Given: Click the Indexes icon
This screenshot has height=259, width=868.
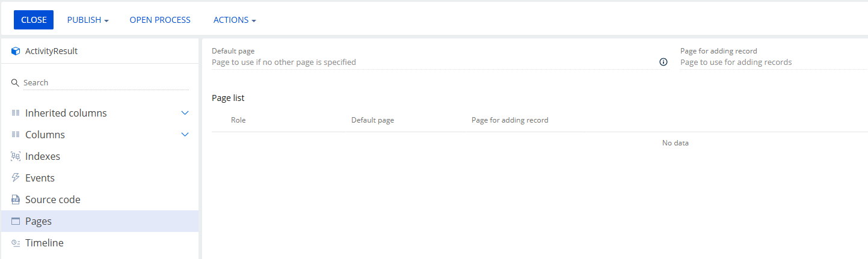Looking at the screenshot, I should point(16,156).
